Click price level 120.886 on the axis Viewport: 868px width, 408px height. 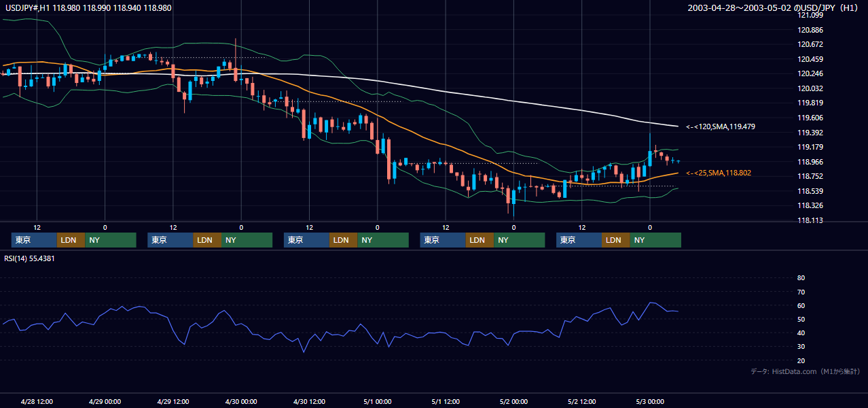[x=811, y=30]
